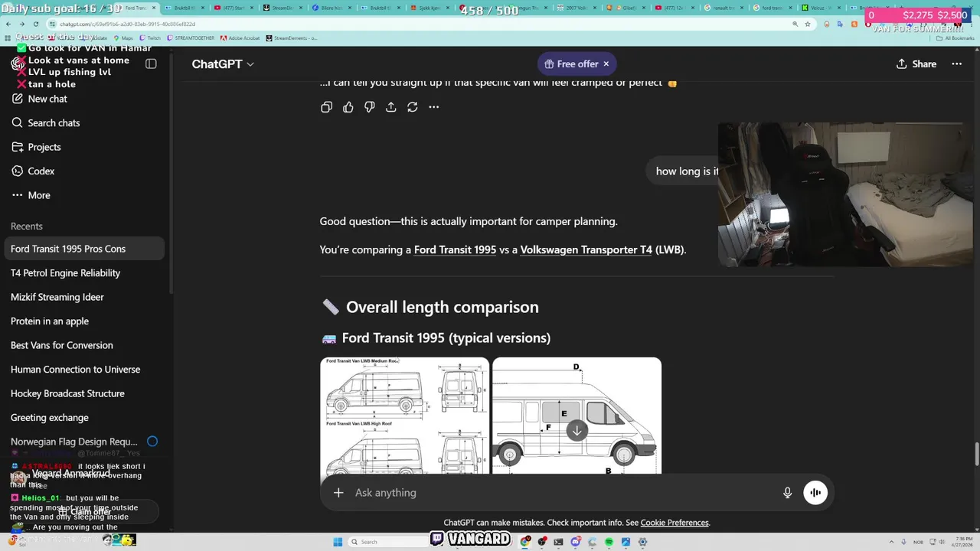Open ChatGPT model selector dropdown

pos(223,64)
